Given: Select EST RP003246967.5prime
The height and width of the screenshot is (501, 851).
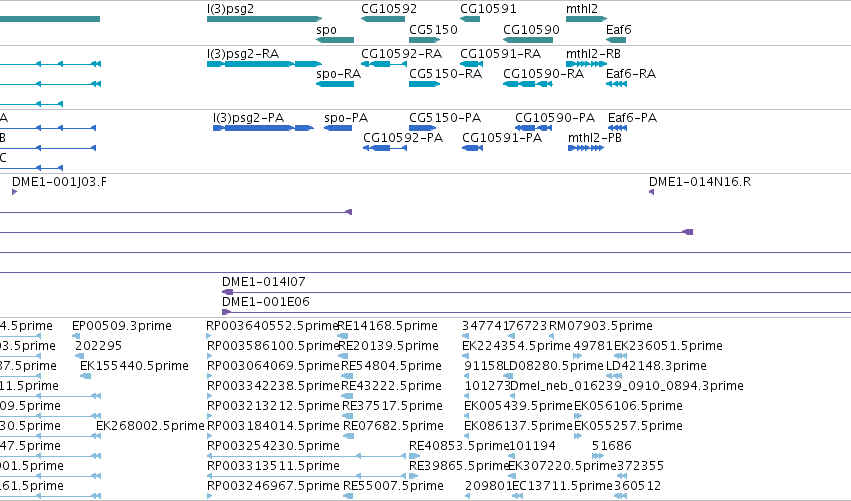Looking at the screenshot, I should click(x=273, y=486).
